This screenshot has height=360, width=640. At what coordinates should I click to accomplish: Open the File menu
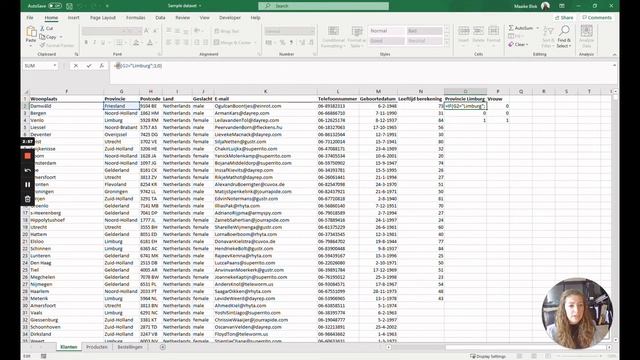click(x=30, y=18)
